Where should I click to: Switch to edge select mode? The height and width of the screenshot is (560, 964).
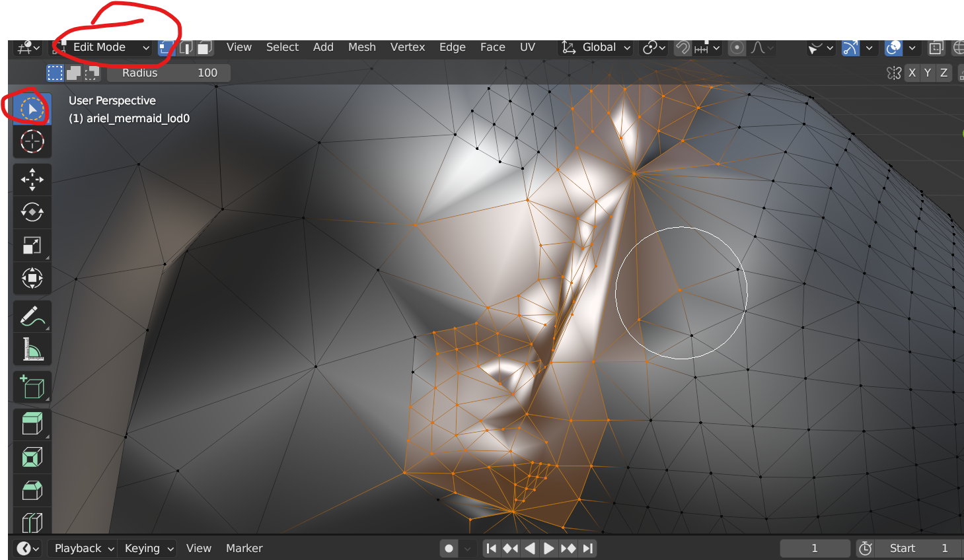186,48
